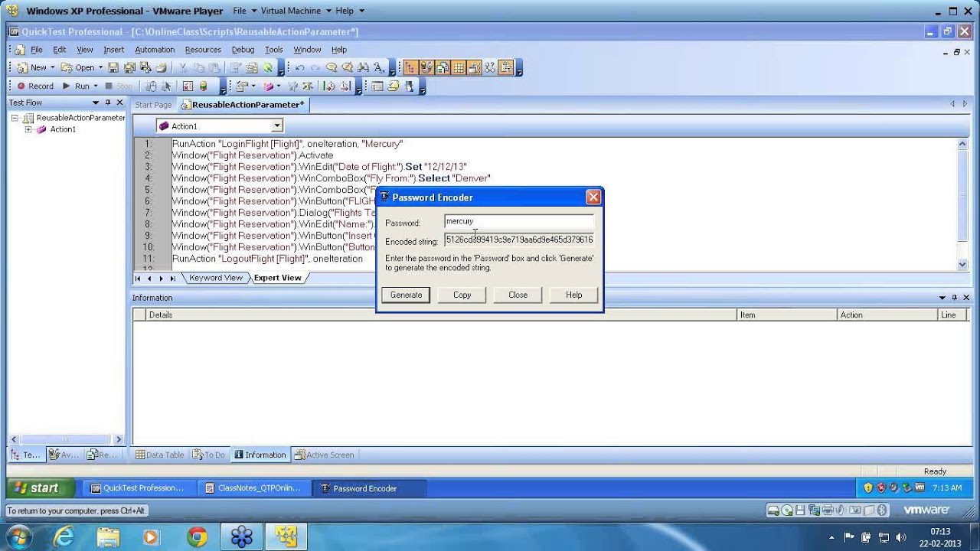Switch to the Active Screen tab
Screen dimensions: 980x551
[324, 455]
